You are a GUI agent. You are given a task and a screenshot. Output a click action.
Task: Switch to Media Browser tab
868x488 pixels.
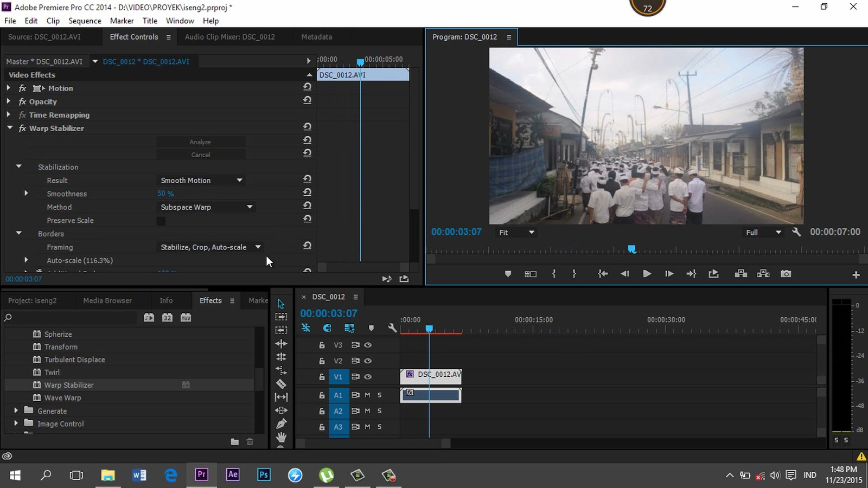point(107,300)
